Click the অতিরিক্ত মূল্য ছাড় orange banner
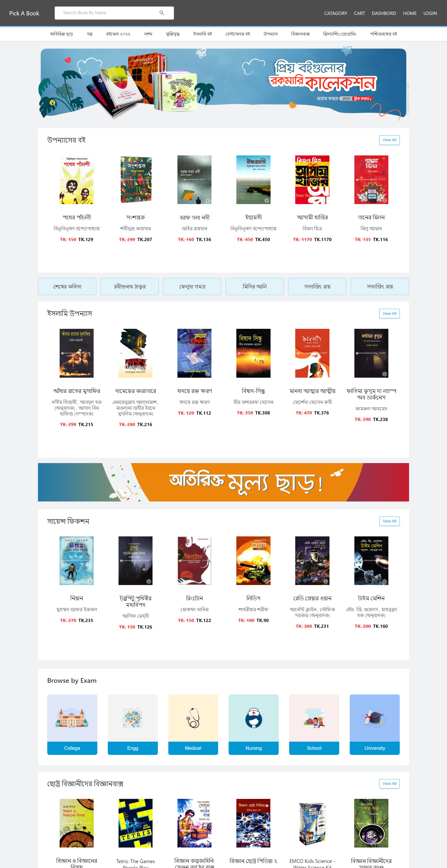Screen dimensions: 447x868 tap(223, 482)
